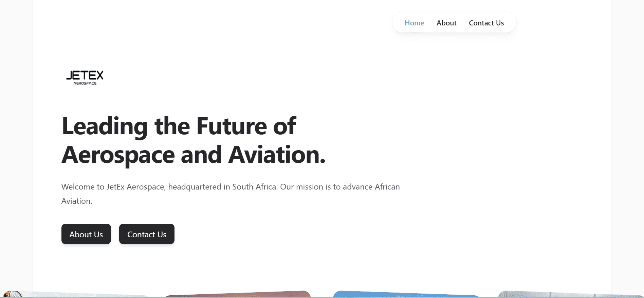Click the 'Aerospace and Aviation' line of the headline

[193, 155]
